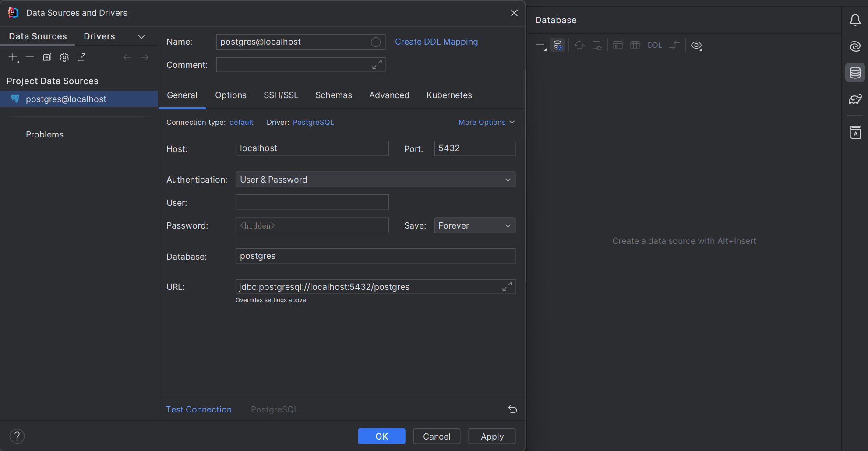Focus the Comment input field

click(300, 65)
